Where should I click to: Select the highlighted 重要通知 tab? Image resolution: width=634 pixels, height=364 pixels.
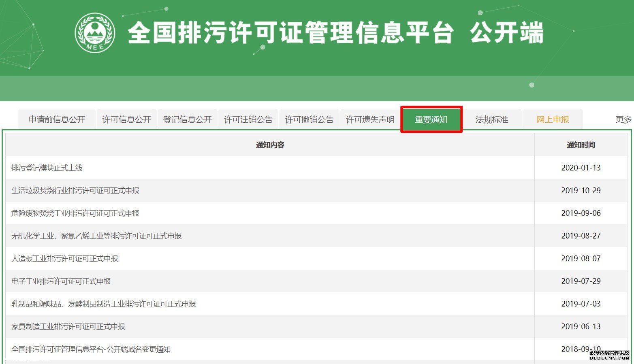tap(431, 119)
